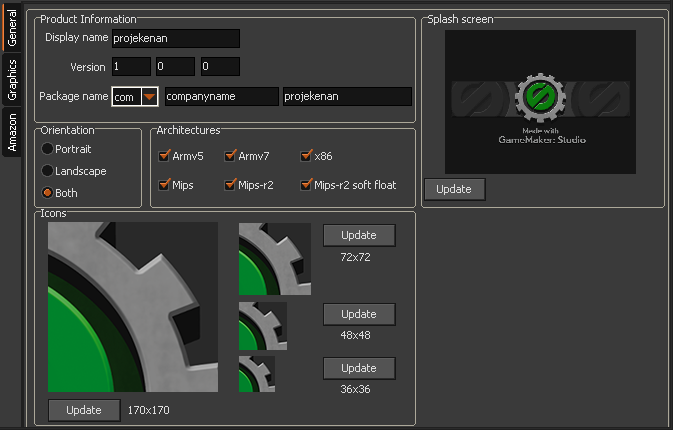This screenshot has height=430, width=673.
Task: Click the 36x36 icon preview
Action: tap(257, 374)
